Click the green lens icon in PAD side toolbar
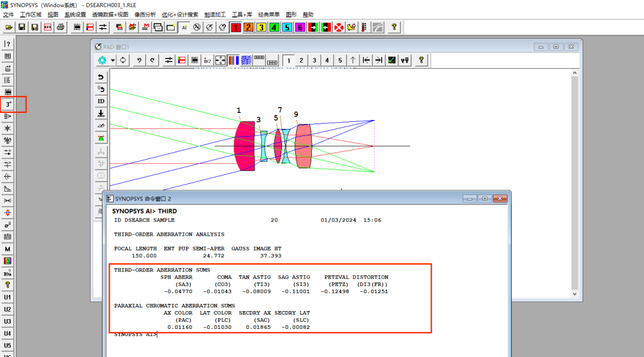The image size is (644, 357). pyautogui.click(x=101, y=138)
